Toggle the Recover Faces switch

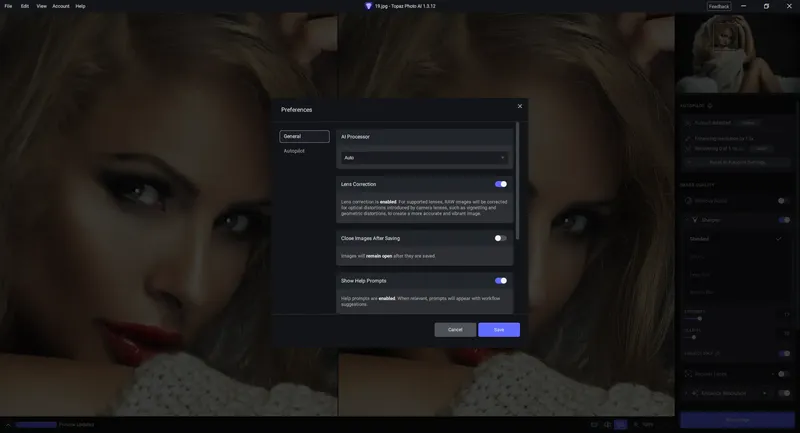coord(783,374)
